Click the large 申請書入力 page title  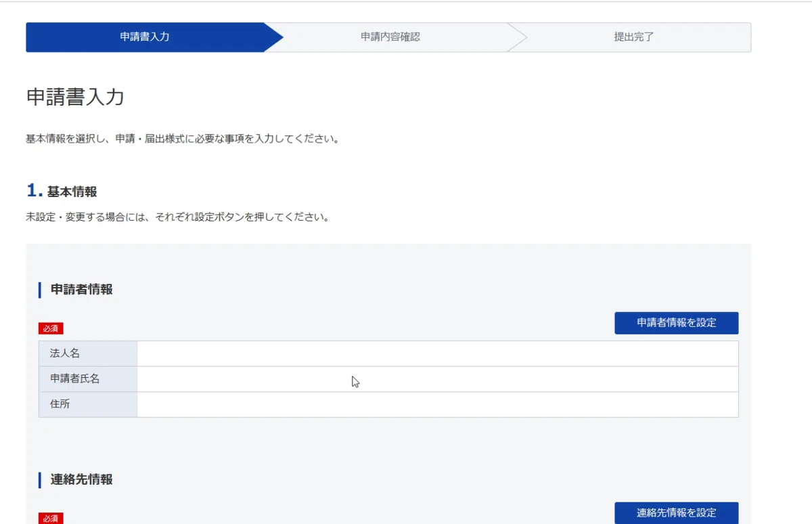(x=75, y=97)
